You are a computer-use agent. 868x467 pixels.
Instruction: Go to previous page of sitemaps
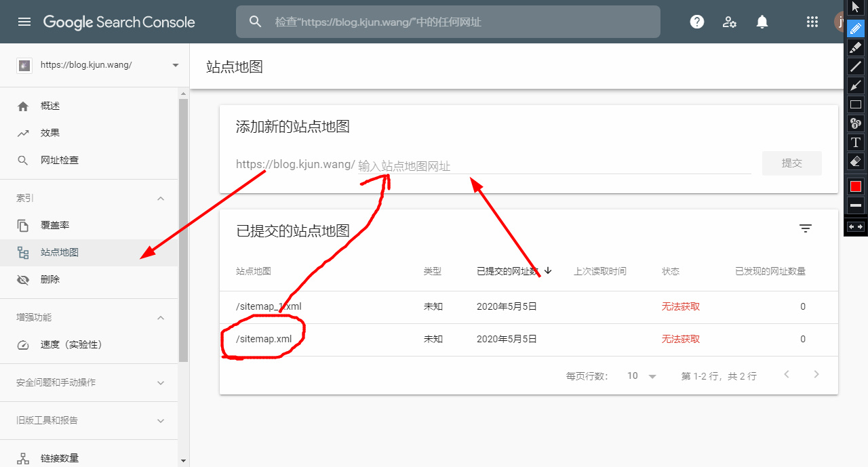787,375
